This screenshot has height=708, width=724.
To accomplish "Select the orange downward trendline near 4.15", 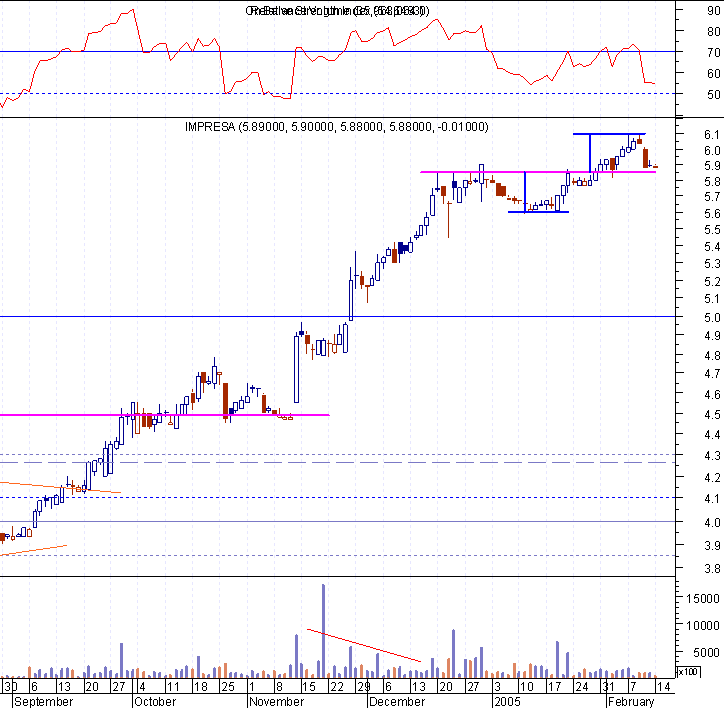I will pyautogui.click(x=60, y=487).
